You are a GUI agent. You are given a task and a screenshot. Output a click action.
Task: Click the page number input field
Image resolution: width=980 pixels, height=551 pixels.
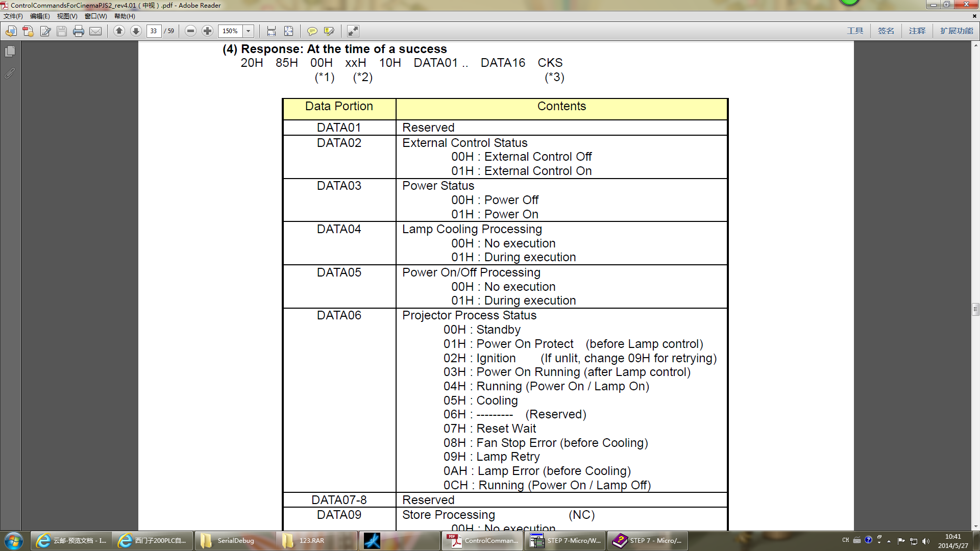(x=154, y=31)
